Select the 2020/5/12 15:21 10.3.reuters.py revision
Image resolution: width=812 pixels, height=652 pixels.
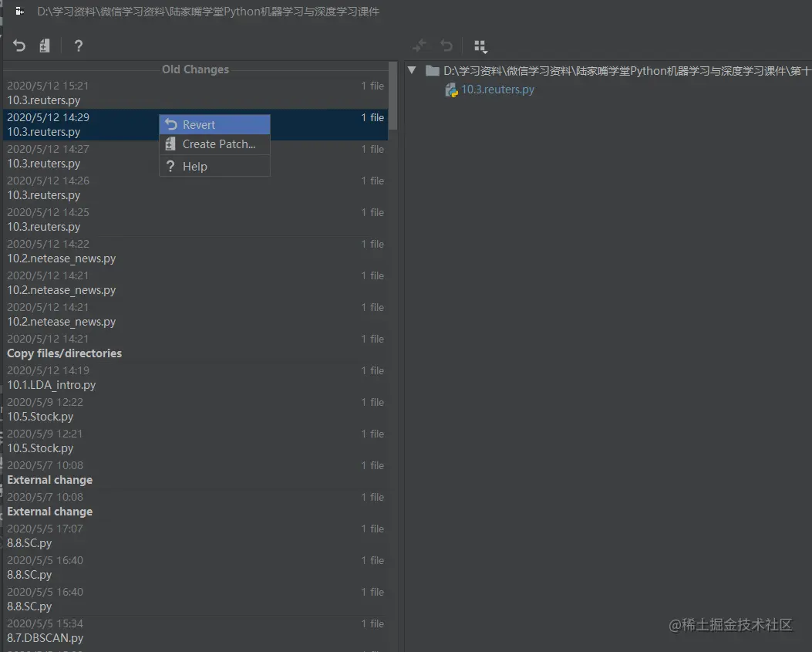point(196,93)
